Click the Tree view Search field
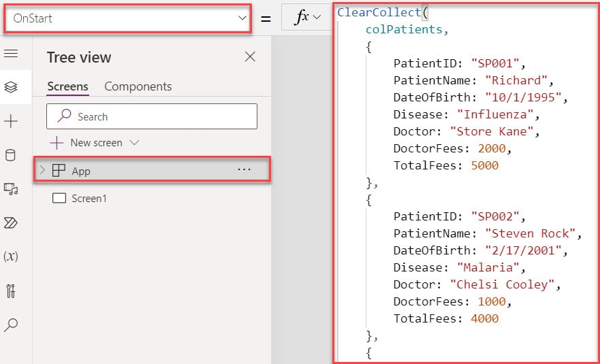 point(152,116)
